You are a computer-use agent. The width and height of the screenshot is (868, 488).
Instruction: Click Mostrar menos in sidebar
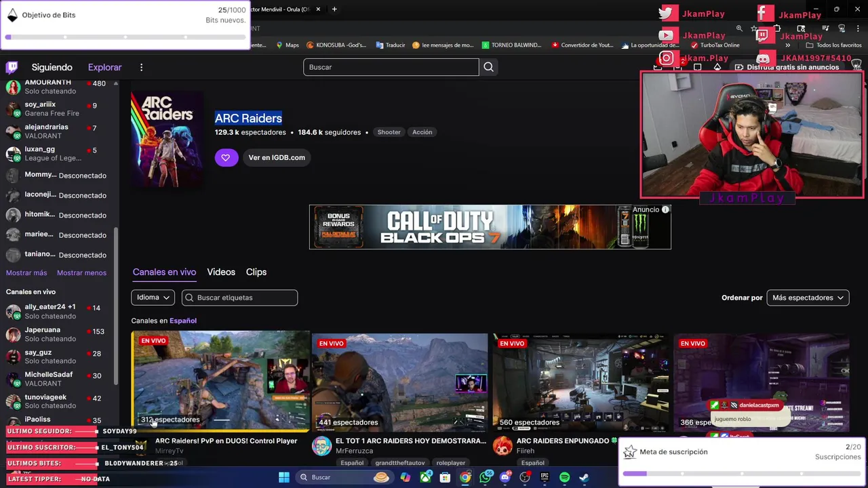coord(81,272)
